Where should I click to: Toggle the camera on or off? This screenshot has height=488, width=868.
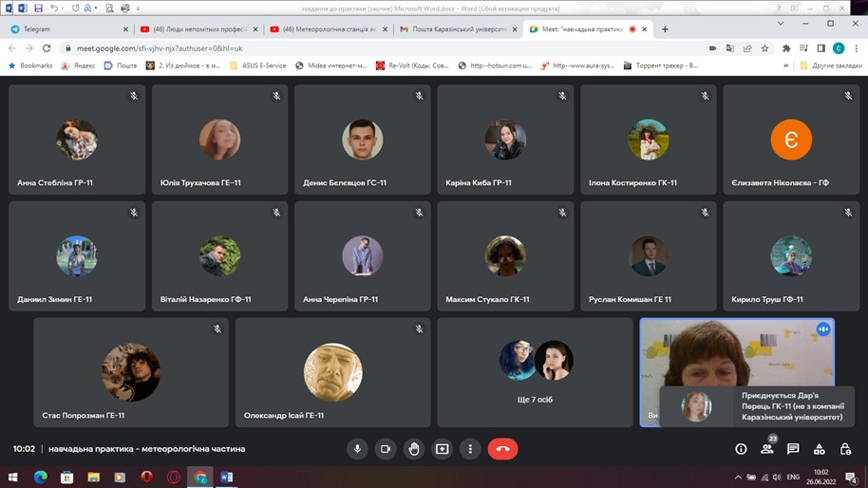coord(386,449)
